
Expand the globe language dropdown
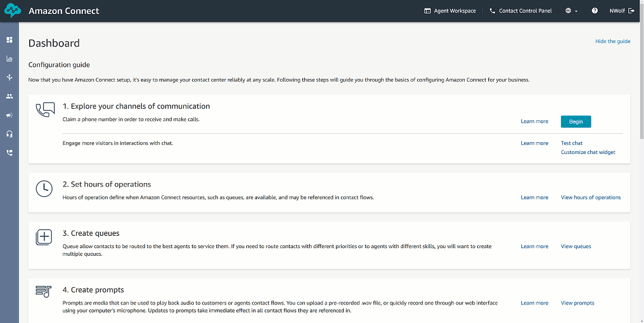point(571,11)
